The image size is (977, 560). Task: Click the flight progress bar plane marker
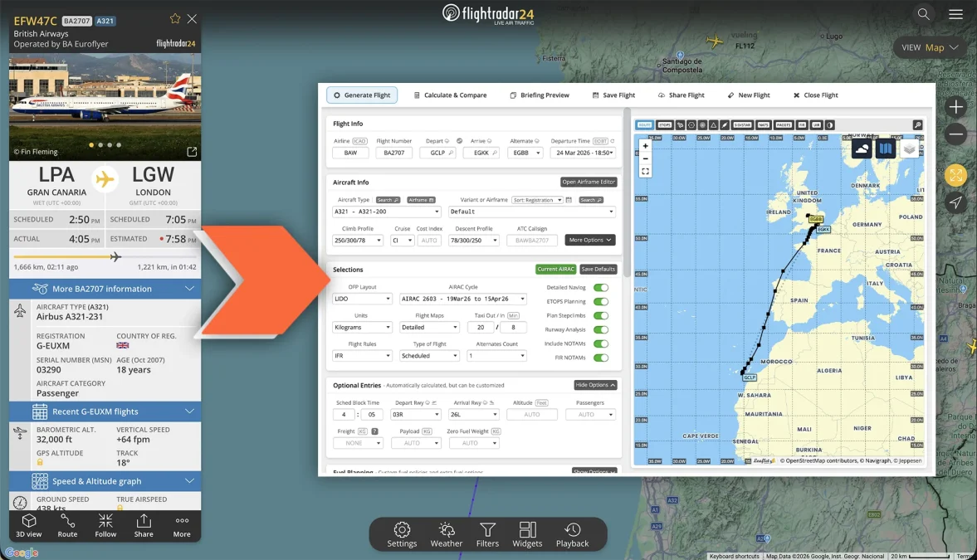(115, 257)
